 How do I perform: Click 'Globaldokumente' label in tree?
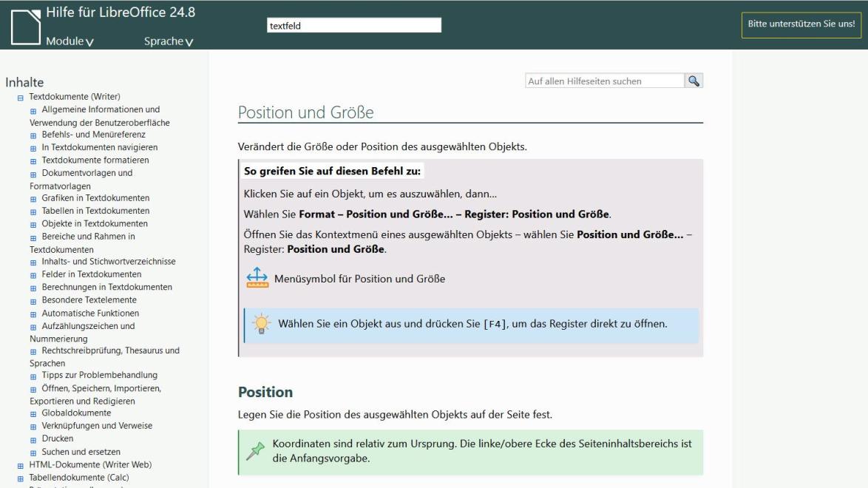(x=76, y=413)
